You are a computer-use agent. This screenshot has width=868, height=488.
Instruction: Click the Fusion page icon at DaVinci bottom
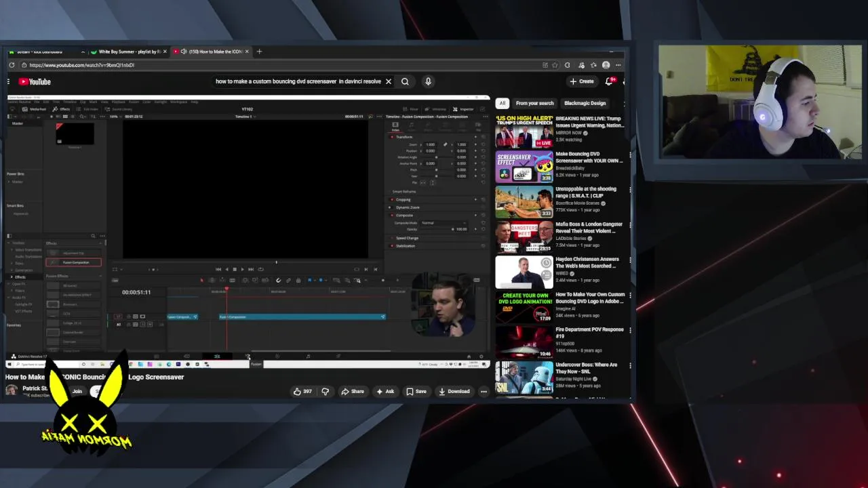tap(248, 357)
